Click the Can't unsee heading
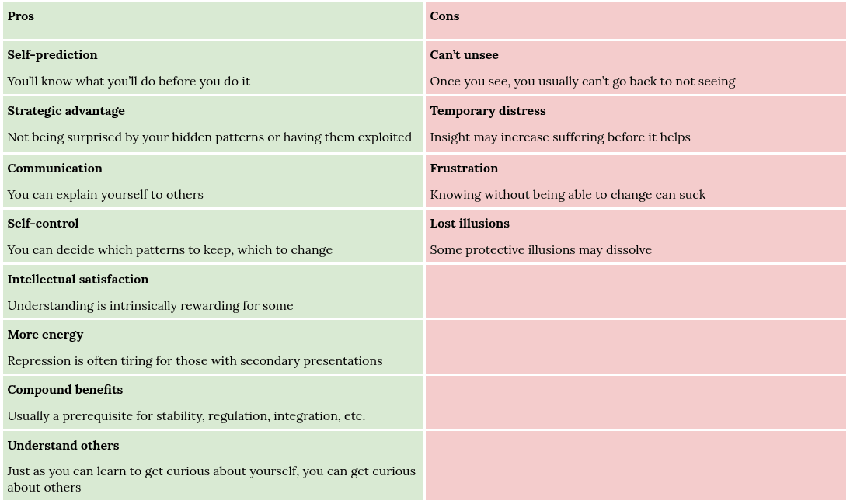 click(464, 55)
